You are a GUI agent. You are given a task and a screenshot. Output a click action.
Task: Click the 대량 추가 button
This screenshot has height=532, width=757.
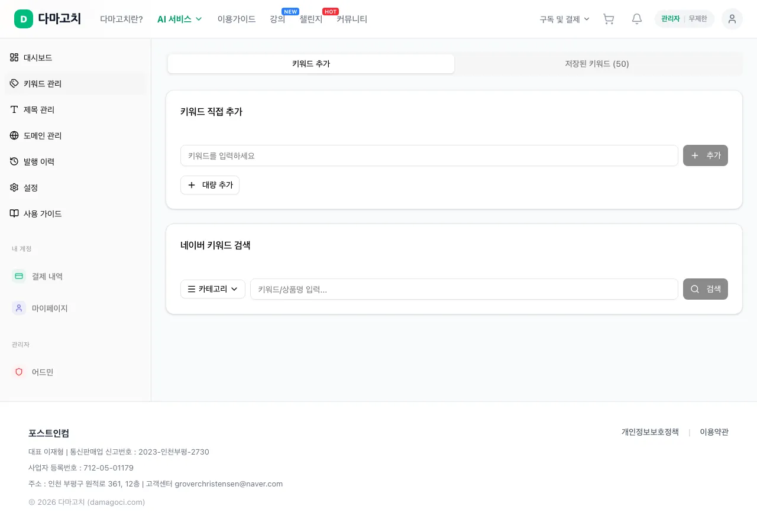click(x=210, y=185)
